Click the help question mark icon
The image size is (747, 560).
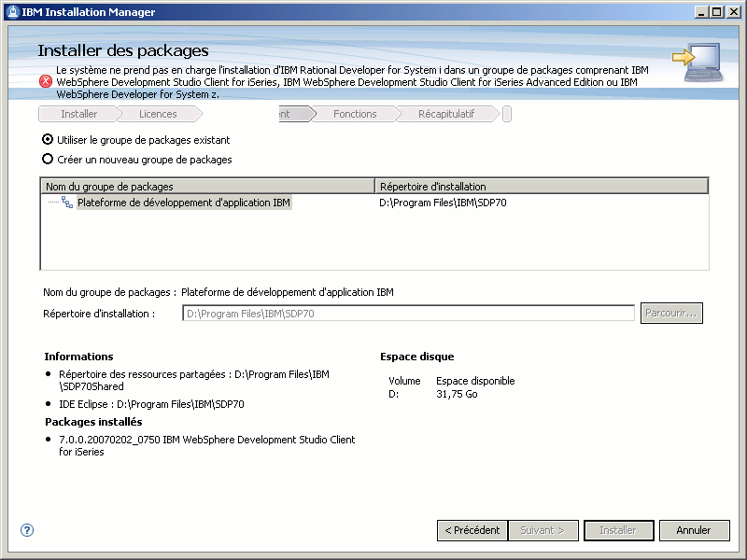point(27,530)
